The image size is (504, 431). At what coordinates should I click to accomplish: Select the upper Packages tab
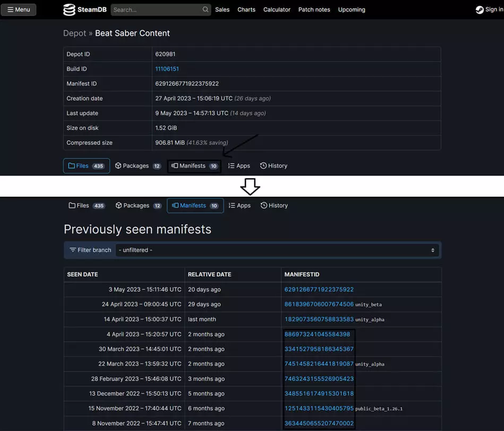pyautogui.click(x=138, y=166)
